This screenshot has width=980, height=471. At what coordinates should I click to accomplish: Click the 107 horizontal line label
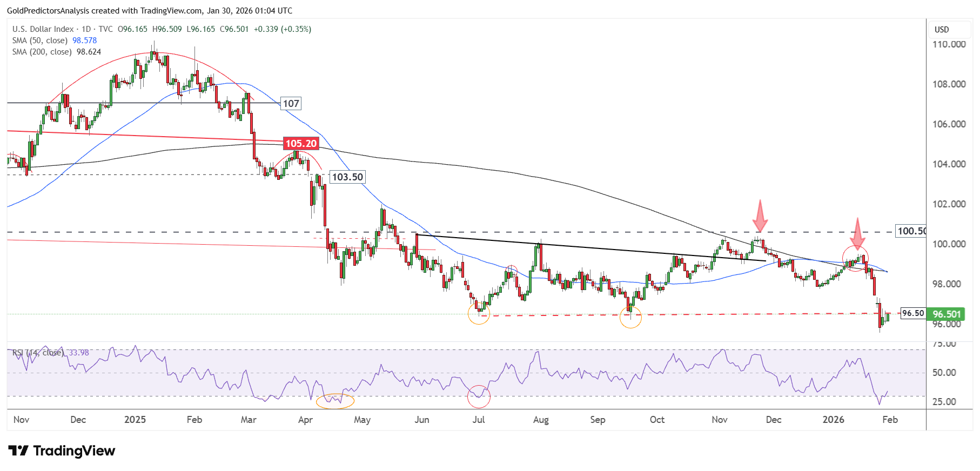(291, 104)
